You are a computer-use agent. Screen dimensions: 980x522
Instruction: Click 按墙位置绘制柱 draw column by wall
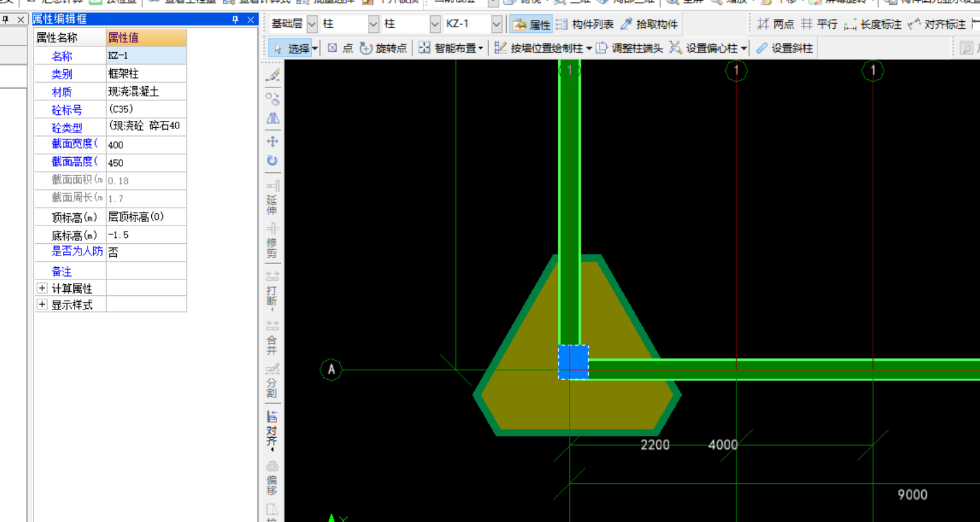pos(539,48)
